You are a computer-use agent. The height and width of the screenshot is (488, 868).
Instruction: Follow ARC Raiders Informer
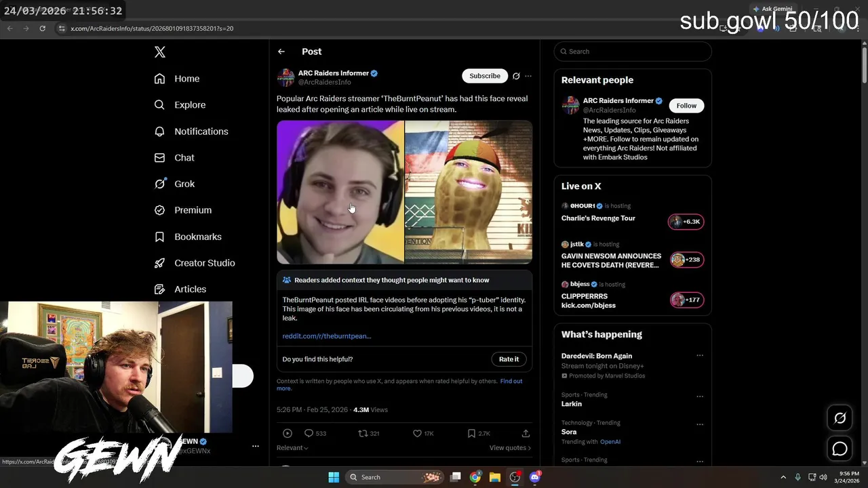click(x=686, y=106)
